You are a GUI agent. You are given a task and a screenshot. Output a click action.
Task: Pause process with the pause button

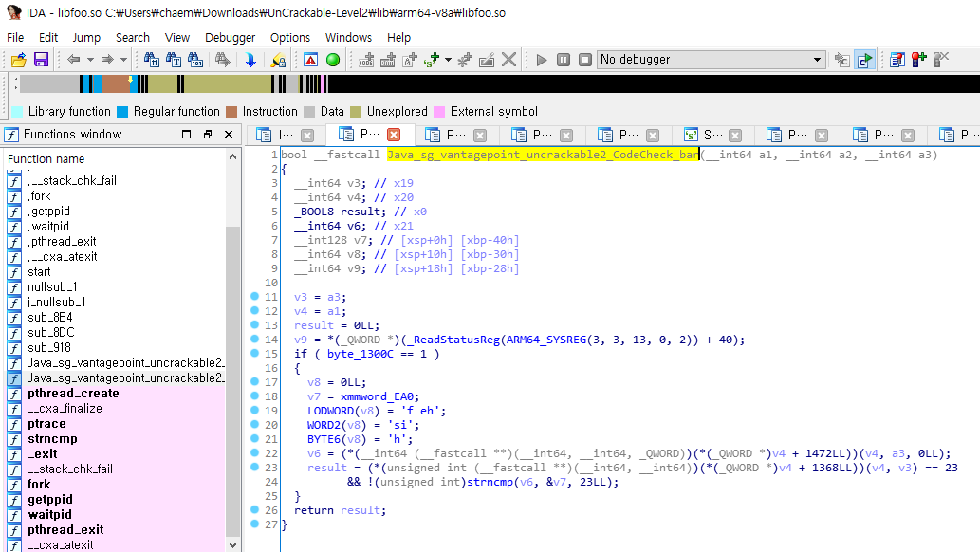click(x=564, y=60)
